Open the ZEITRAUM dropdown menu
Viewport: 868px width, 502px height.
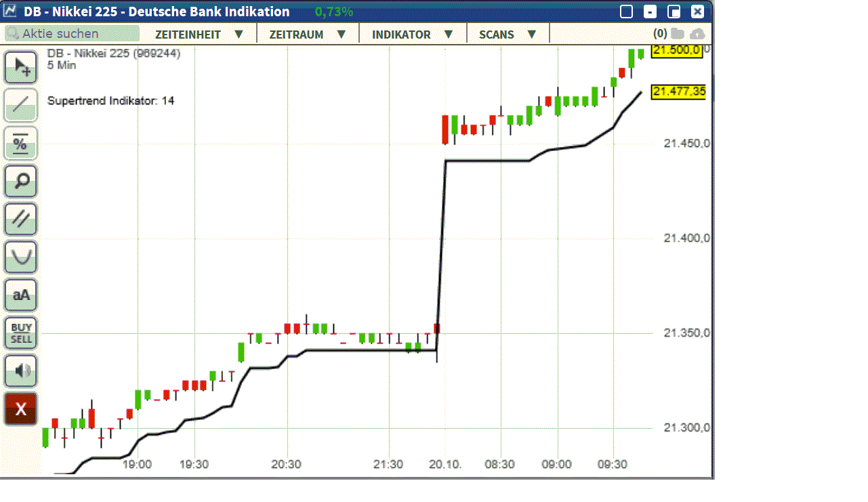pos(308,34)
